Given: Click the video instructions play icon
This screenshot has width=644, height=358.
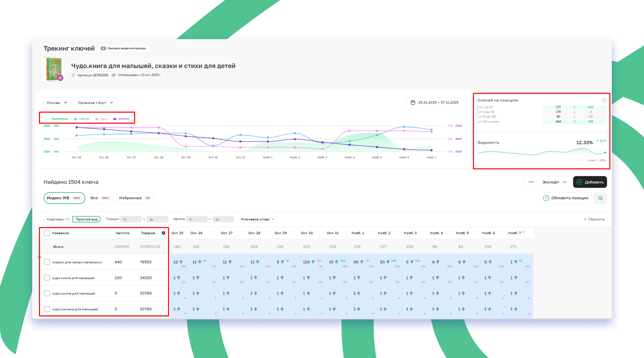Looking at the screenshot, I should click(103, 49).
